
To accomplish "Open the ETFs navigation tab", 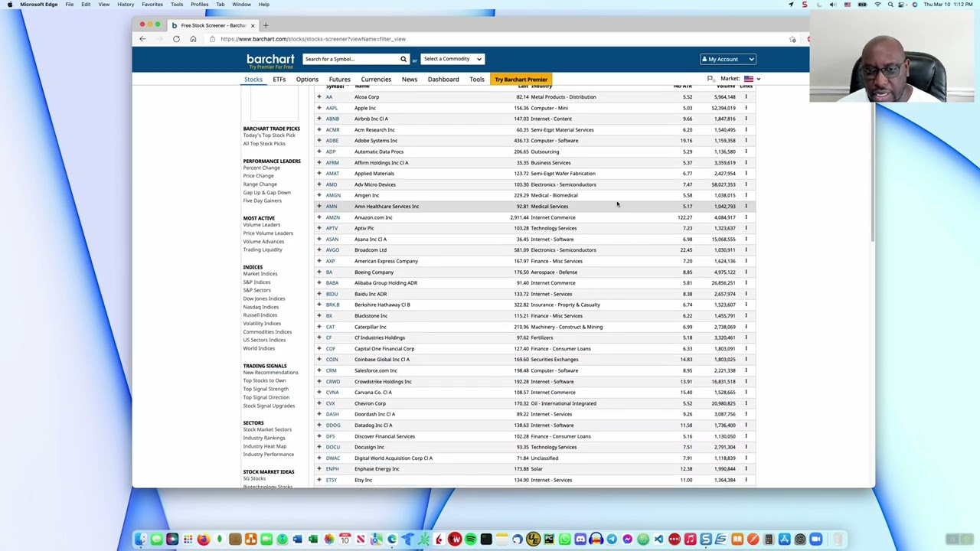I will (279, 80).
